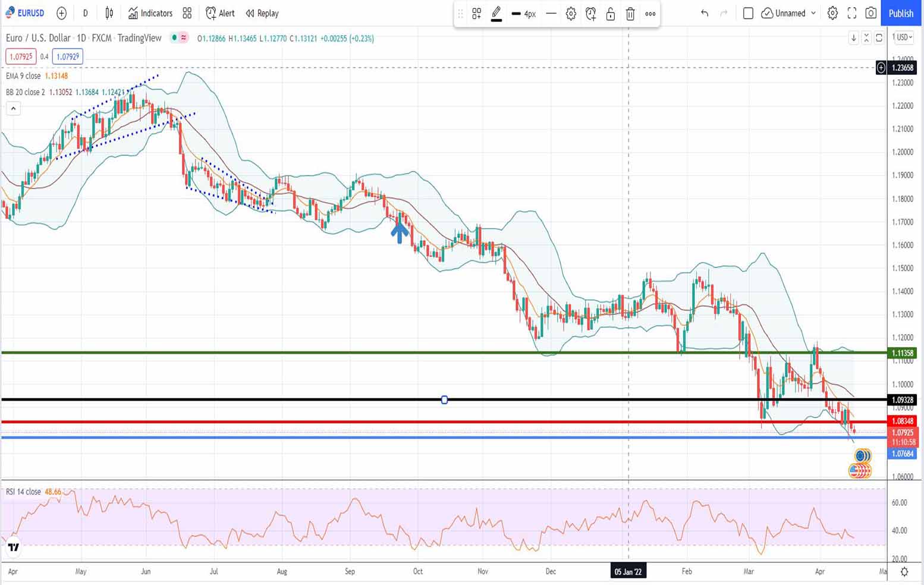Delete the selected drawing with trash icon

pos(630,14)
